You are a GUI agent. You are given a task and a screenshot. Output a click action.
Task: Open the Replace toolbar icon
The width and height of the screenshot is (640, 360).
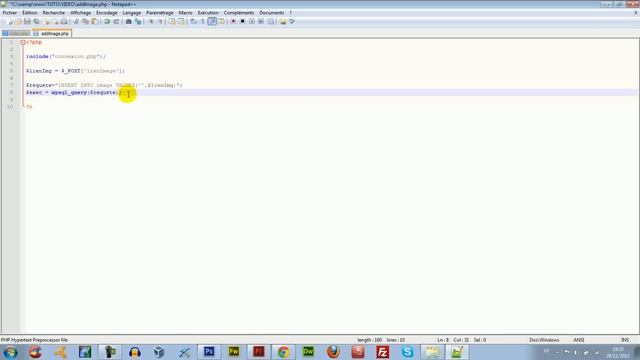click(x=138, y=21)
